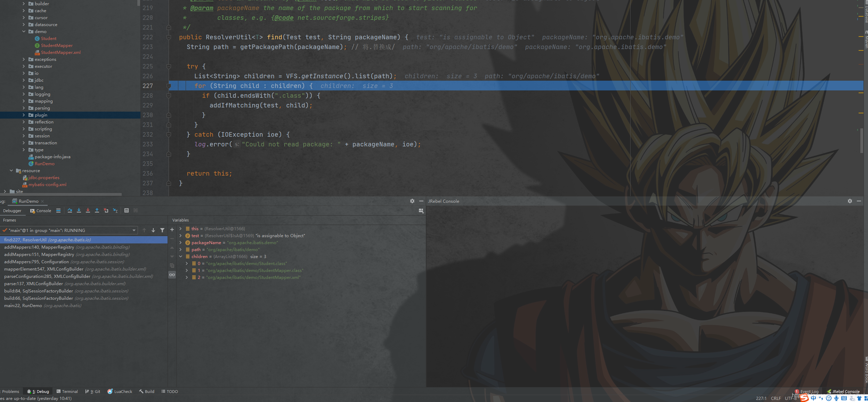Viewport: 868px width, 402px height.
Task: Open the LuaCheck tool window
Action: point(120,391)
